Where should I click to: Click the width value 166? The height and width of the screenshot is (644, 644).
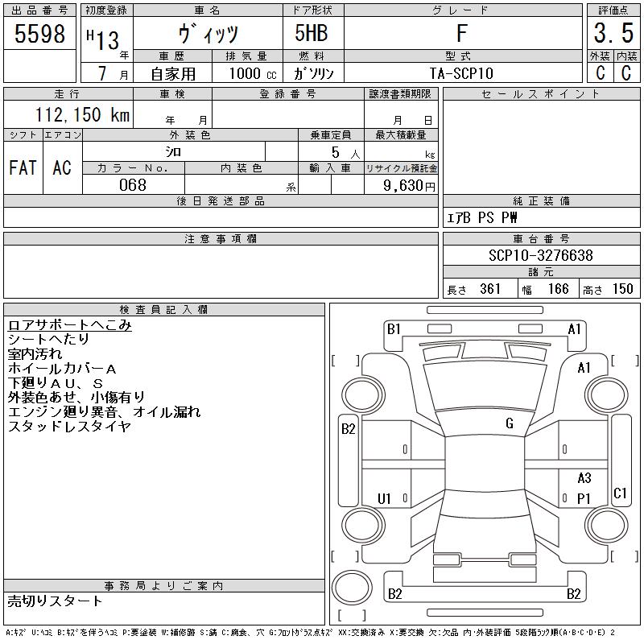pyautogui.click(x=558, y=289)
